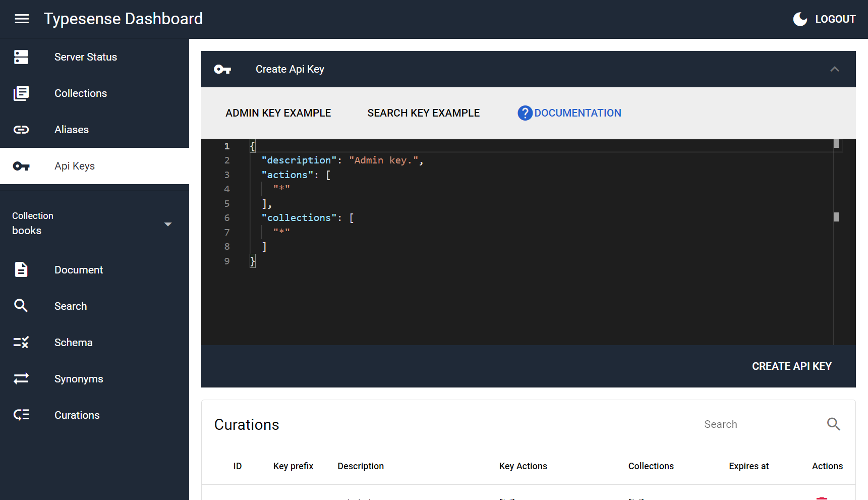Viewport: 868px width, 500px height.
Task: Collapse the Create Api Key panel
Action: [835, 69]
